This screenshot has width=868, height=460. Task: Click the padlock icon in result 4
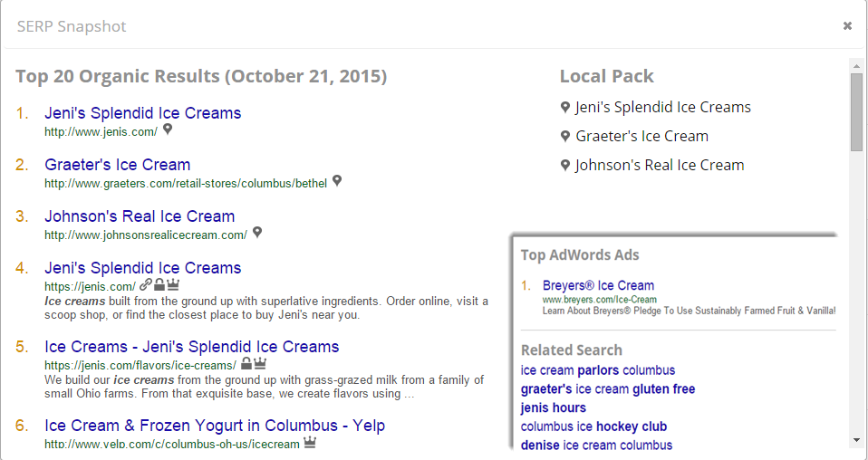coord(159,284)
